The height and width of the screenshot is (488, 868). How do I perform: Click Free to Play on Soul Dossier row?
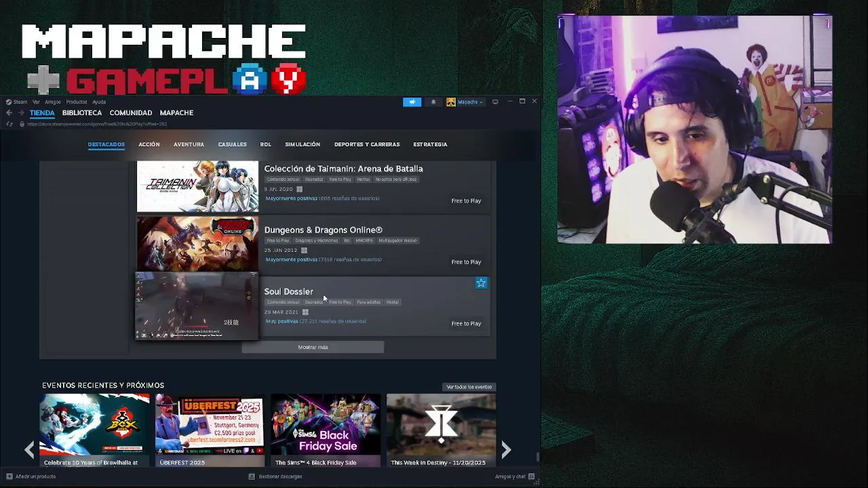pyautogui.click(x=467, y=323)
